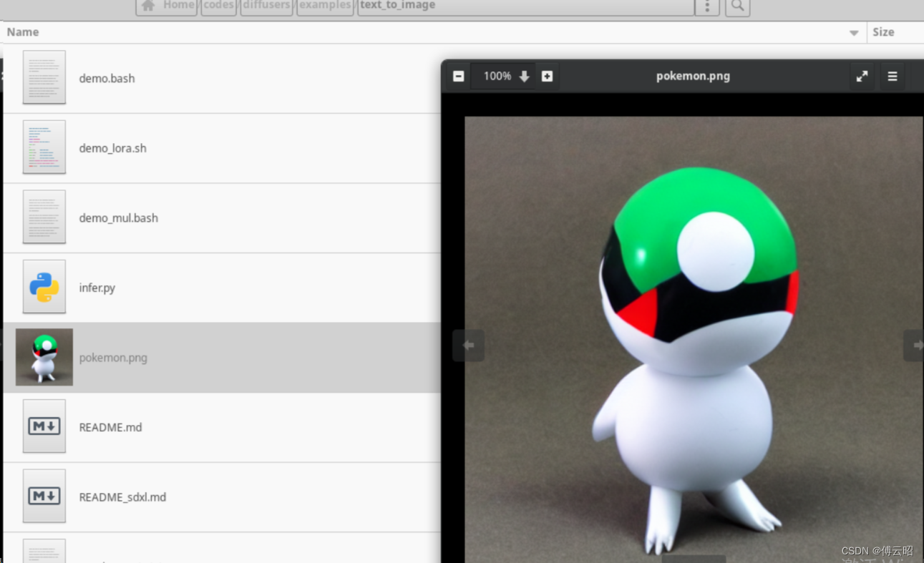Click the Home icon in the path bar

tap(147, 5)
